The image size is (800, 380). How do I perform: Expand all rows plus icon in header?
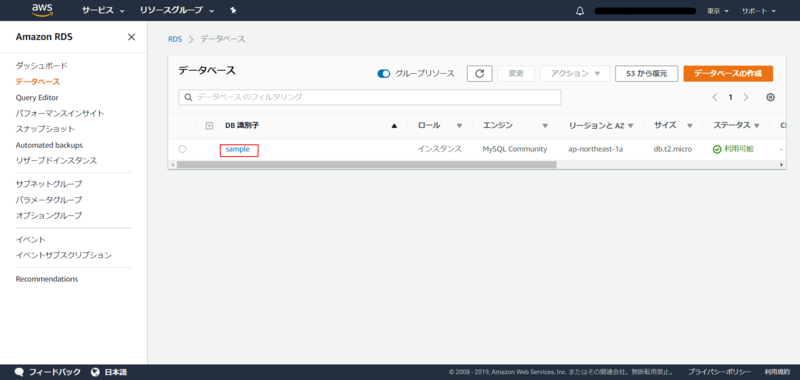tap(209, 125)
